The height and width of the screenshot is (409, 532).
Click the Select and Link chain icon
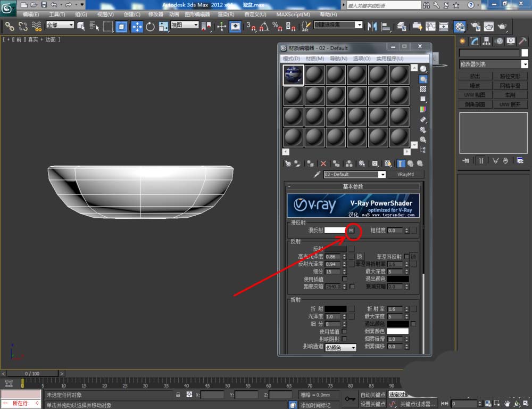point(10,27)
